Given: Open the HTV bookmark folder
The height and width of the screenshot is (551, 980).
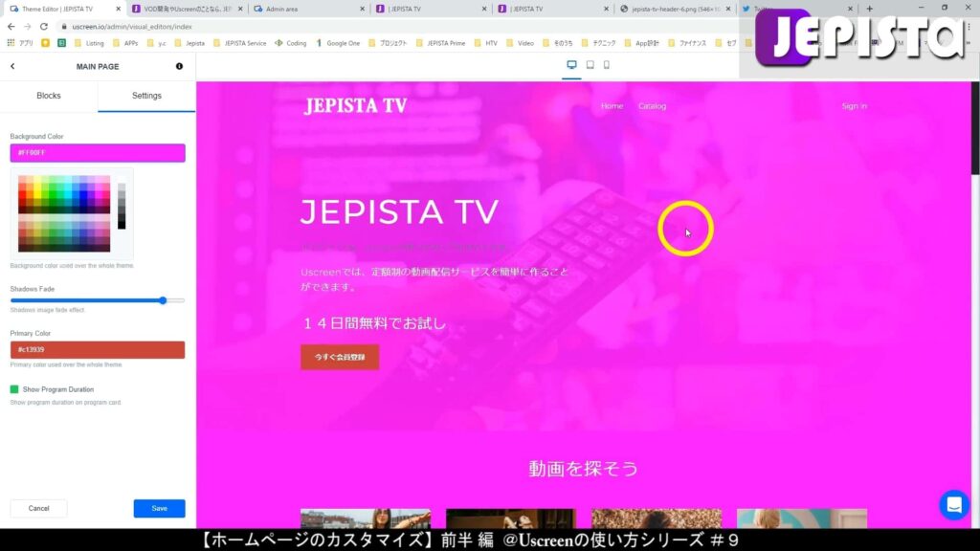Looking at the screenshot, I should pyautogui.click(x=485, y=43).
